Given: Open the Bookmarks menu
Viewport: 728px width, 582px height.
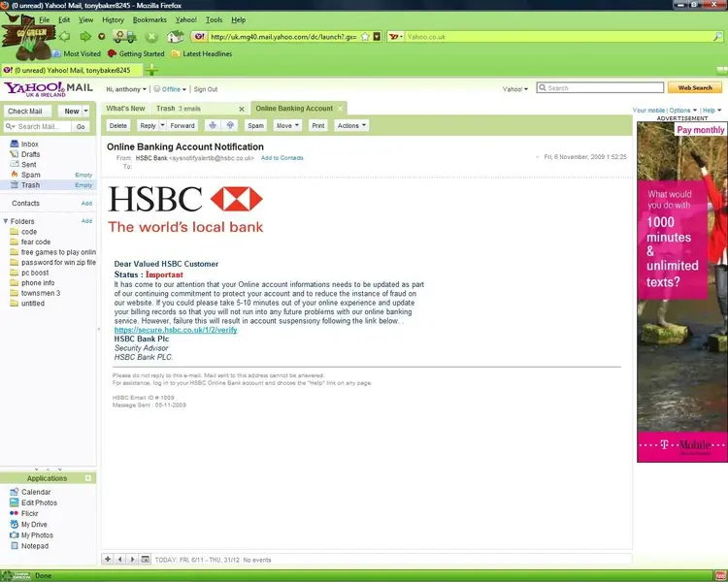Looking at the screenshot, I should click(149, 20).
